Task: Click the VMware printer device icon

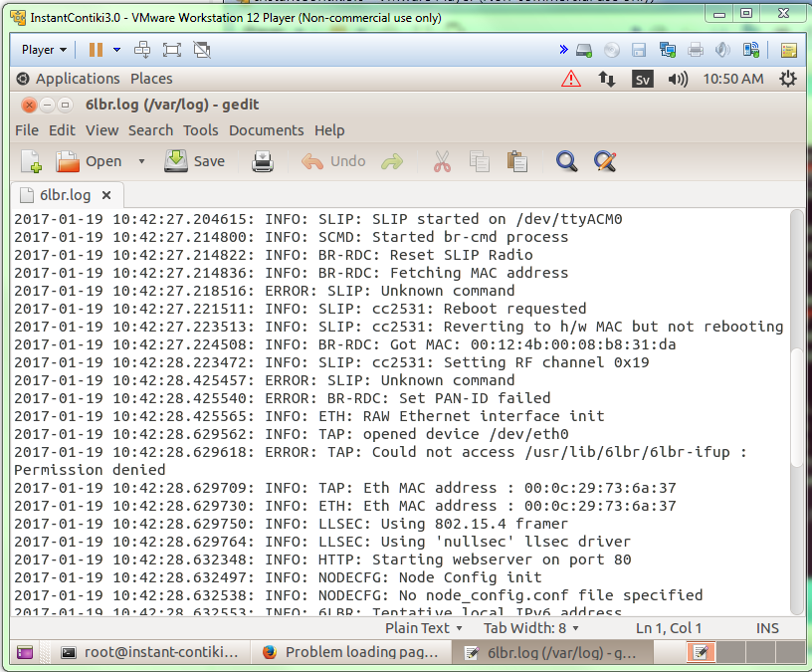Action: [696, 50]
